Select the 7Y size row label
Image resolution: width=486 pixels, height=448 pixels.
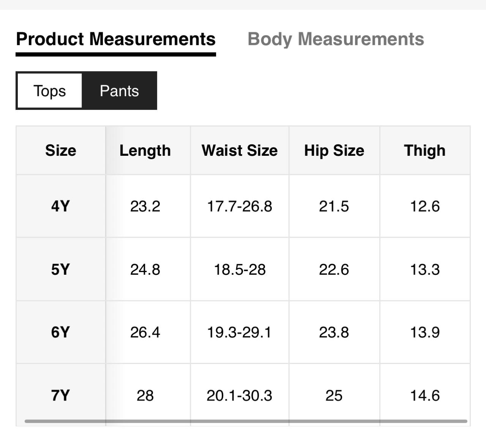pos(61,395)
